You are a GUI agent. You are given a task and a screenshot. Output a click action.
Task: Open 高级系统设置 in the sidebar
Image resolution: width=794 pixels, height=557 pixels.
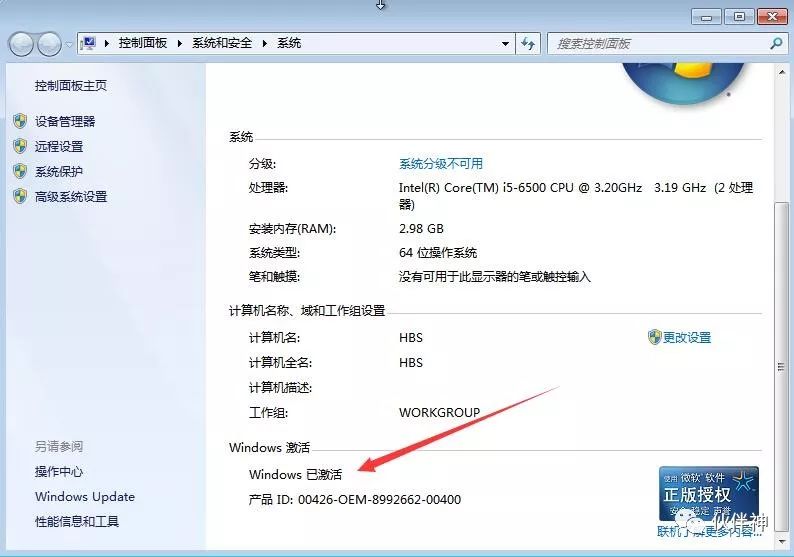coord(71,197)
